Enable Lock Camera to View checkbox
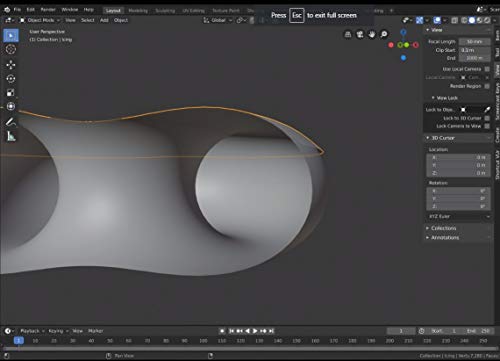500x361 pixels. (x=487, y=126)
